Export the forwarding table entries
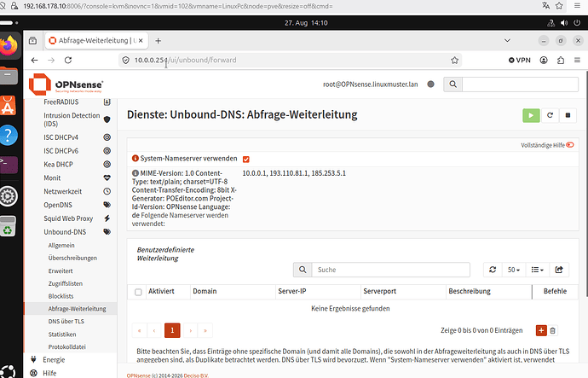The height and width of the screenshot is (378, 588). [x=559, y=270]
